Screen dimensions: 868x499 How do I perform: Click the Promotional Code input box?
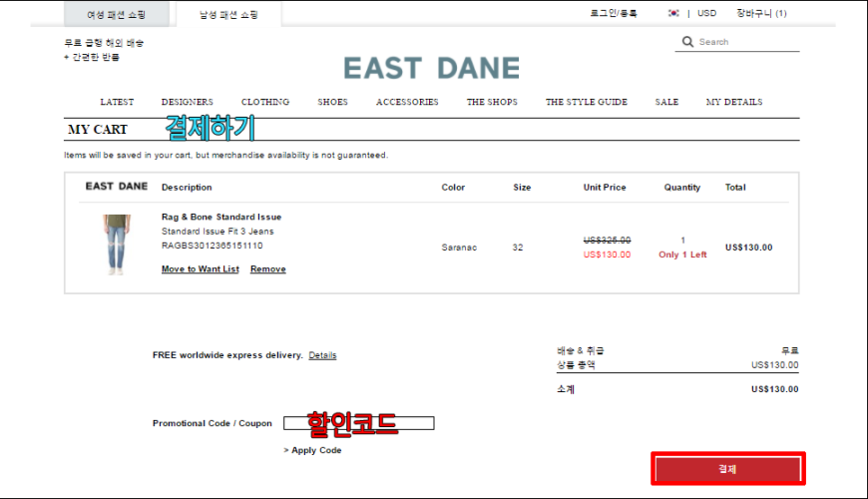click(x=359, y=424)
